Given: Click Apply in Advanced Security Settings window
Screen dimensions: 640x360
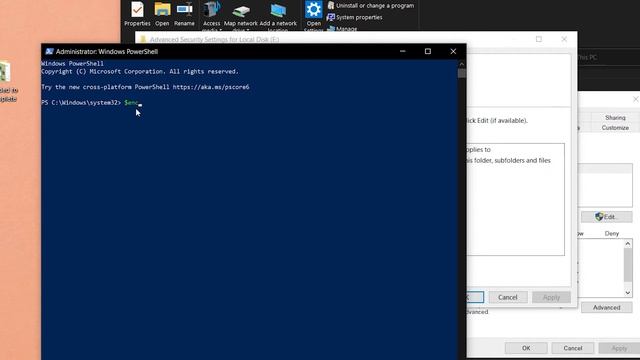Looking at the screenshot, I should (x=551, y=297).
